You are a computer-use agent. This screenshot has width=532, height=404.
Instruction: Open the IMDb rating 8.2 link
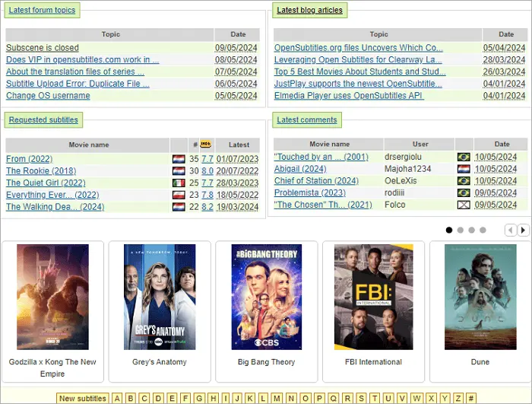207,207
